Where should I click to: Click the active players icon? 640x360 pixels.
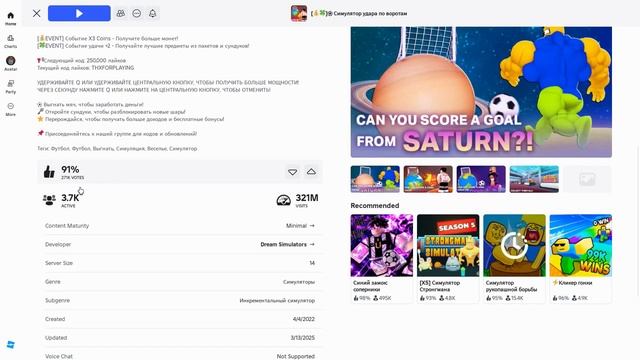[49, 200]
